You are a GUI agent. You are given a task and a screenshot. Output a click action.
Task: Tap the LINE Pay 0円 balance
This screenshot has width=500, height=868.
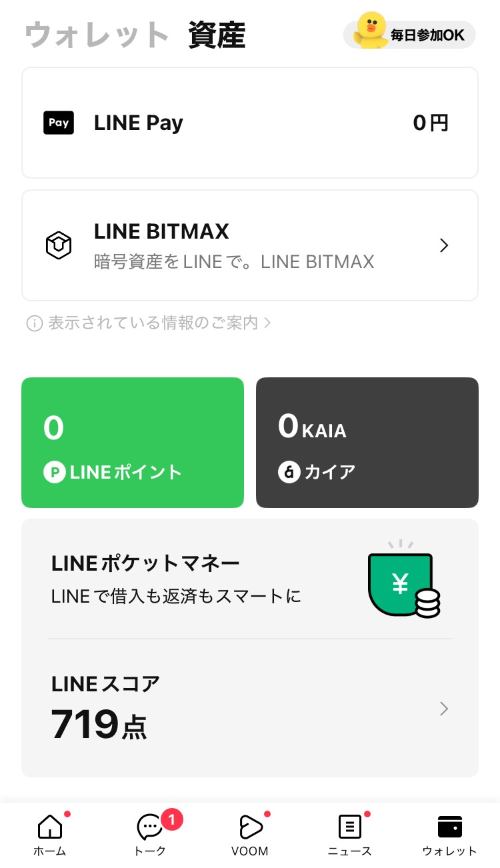point(431,123)
